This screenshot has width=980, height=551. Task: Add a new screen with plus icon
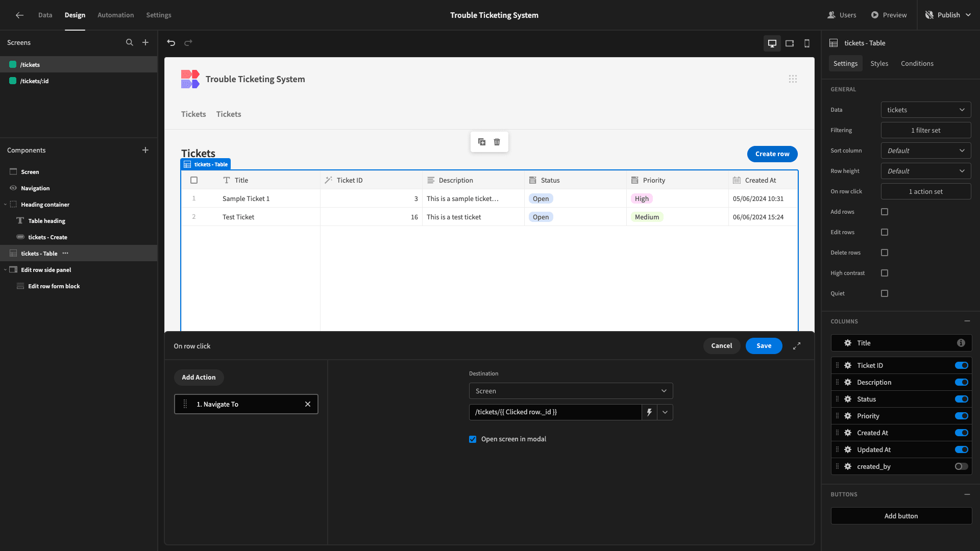pyautogui.click(x=145, y=42)
